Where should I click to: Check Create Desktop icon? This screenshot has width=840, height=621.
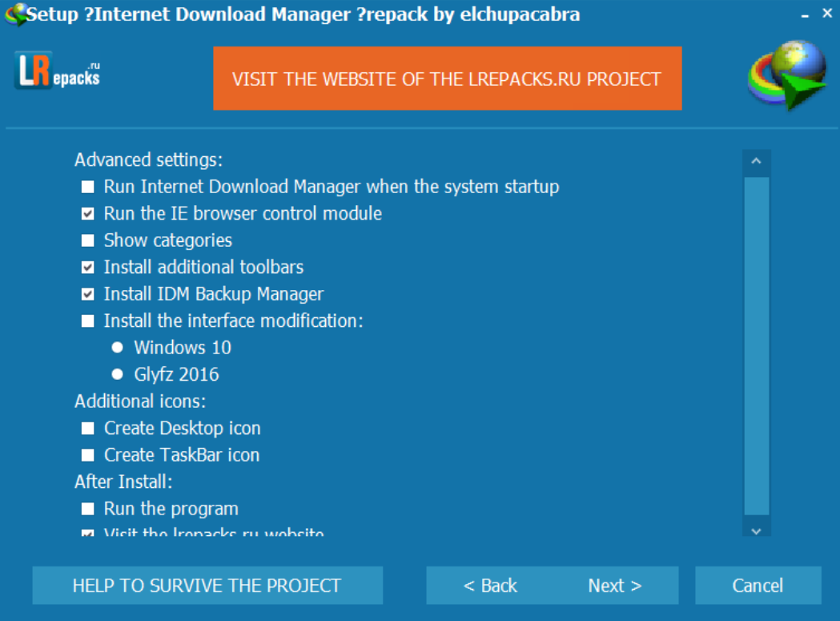(88, 428)
